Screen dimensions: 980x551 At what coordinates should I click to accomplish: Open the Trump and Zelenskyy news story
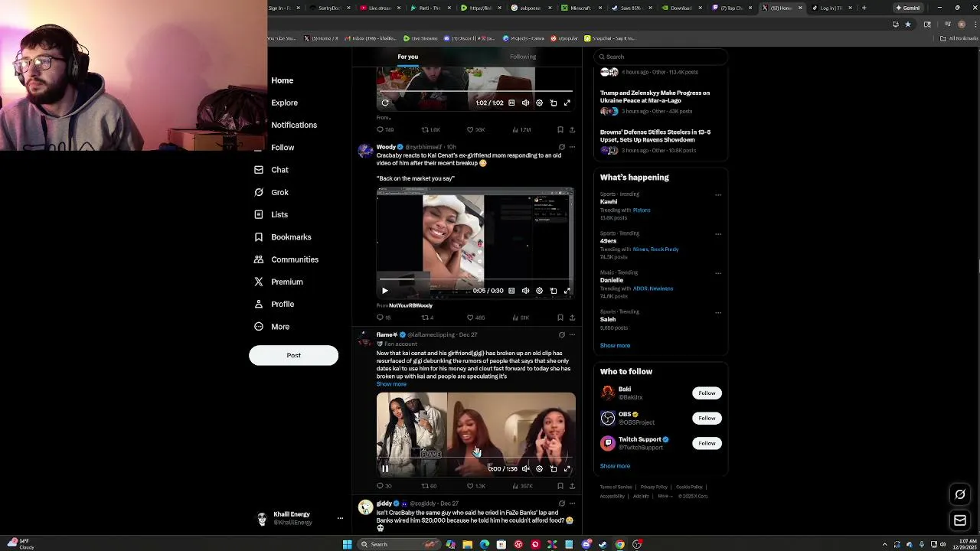(655, 96)
